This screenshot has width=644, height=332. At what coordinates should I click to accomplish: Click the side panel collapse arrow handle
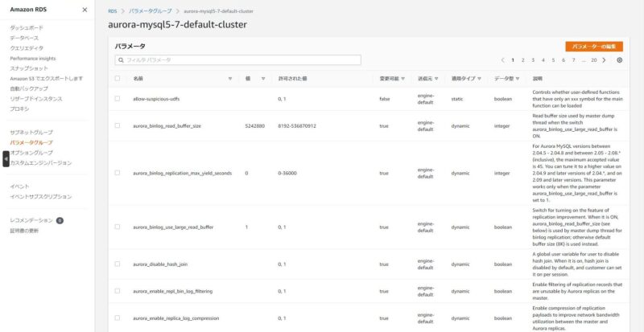(x=6, y=159)
